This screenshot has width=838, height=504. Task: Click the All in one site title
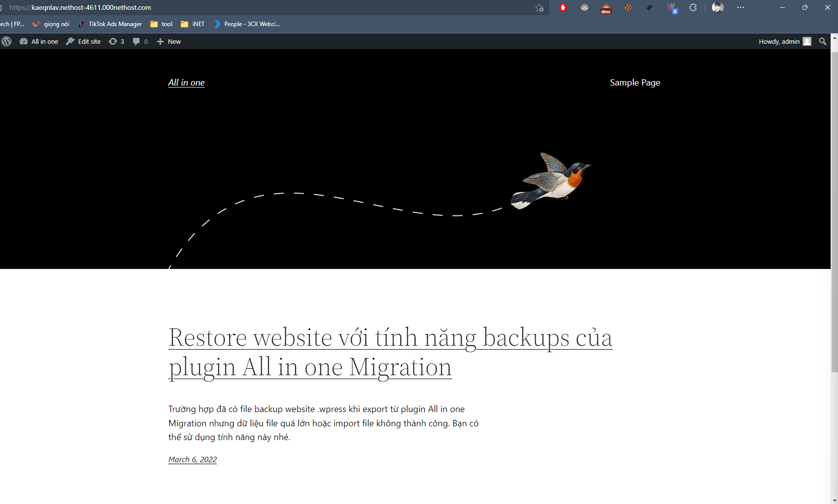pyautogui.click(x=186, y=83)
